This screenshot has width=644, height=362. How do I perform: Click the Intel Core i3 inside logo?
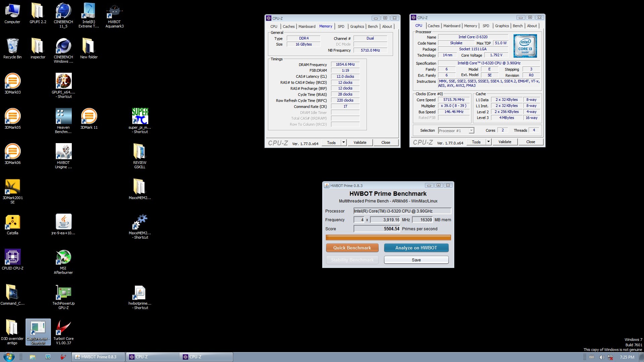[x=525, y=46]
